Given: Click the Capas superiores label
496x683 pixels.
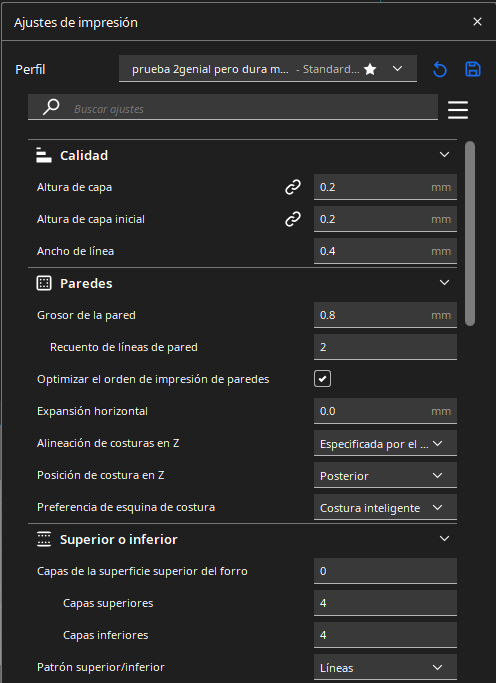Looking at the screenshot, I should click(x=108, y=603).
